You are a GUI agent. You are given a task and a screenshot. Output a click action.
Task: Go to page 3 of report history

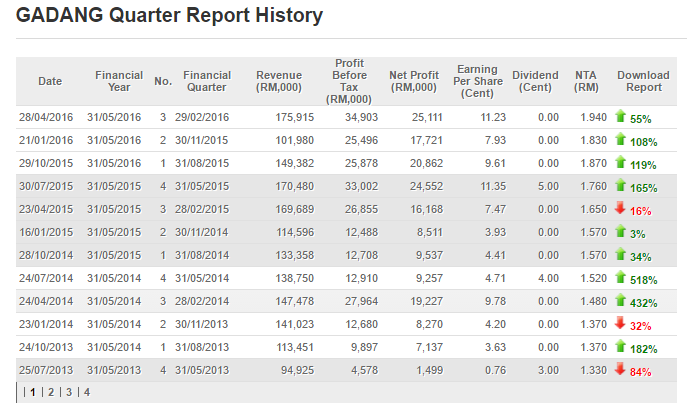(x=69, y=392)
